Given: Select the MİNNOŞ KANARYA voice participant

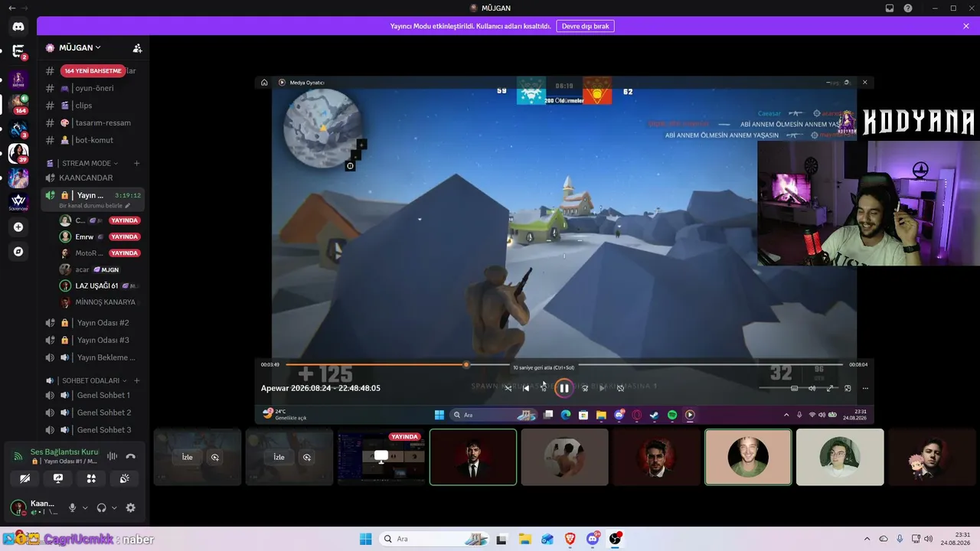Looking at the screenshot, I should (x=100, y=302).
